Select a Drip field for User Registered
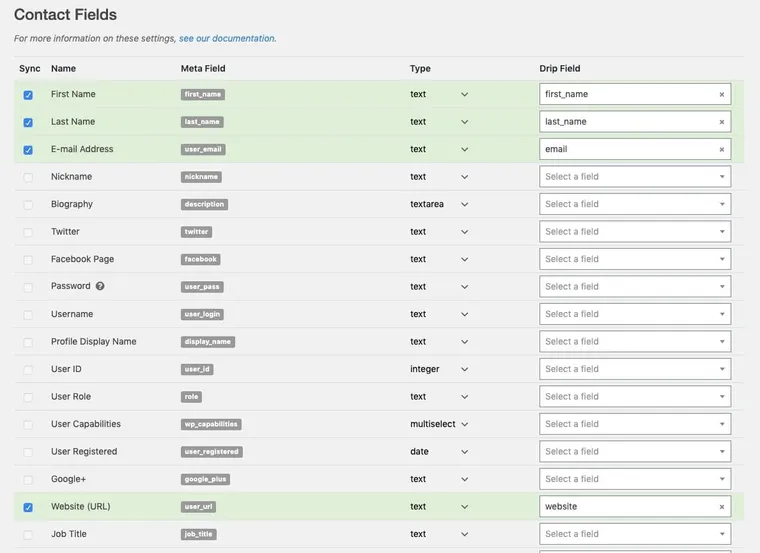This screenshot has width=760, height=553. click(x=635, y=451)
